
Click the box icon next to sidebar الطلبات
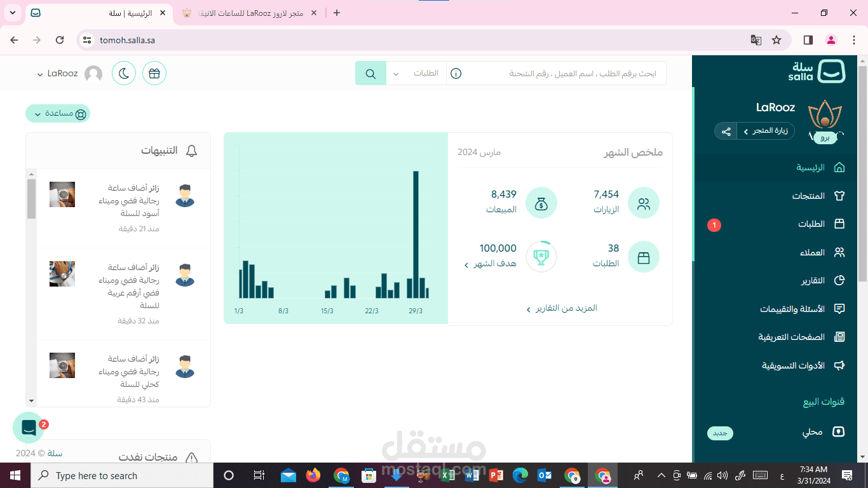(x=839, y=224)
